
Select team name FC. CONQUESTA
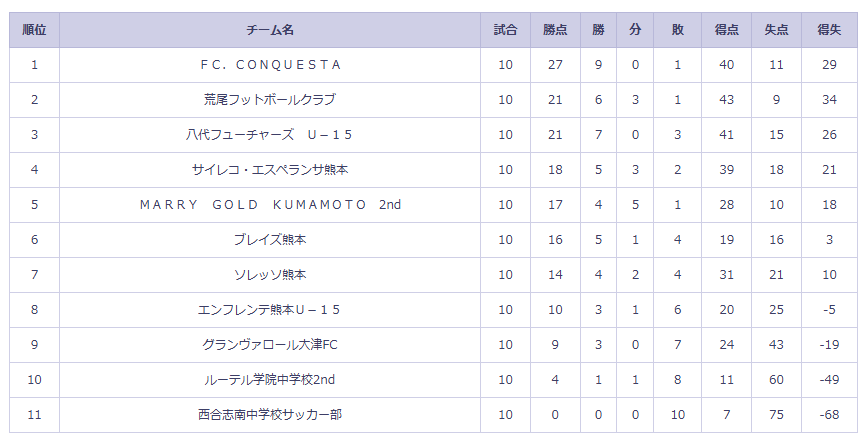(x=270, y=65)
